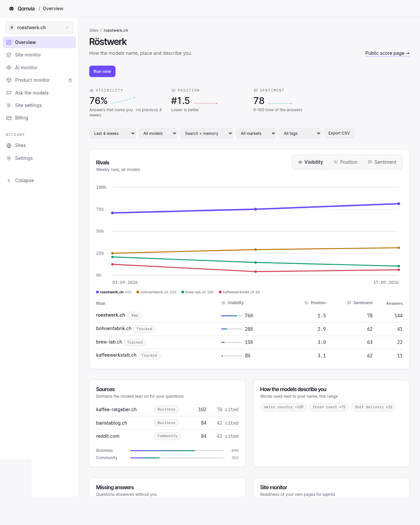Click kaffee-ratgeber.ch in Sources list

coord(116,409)
